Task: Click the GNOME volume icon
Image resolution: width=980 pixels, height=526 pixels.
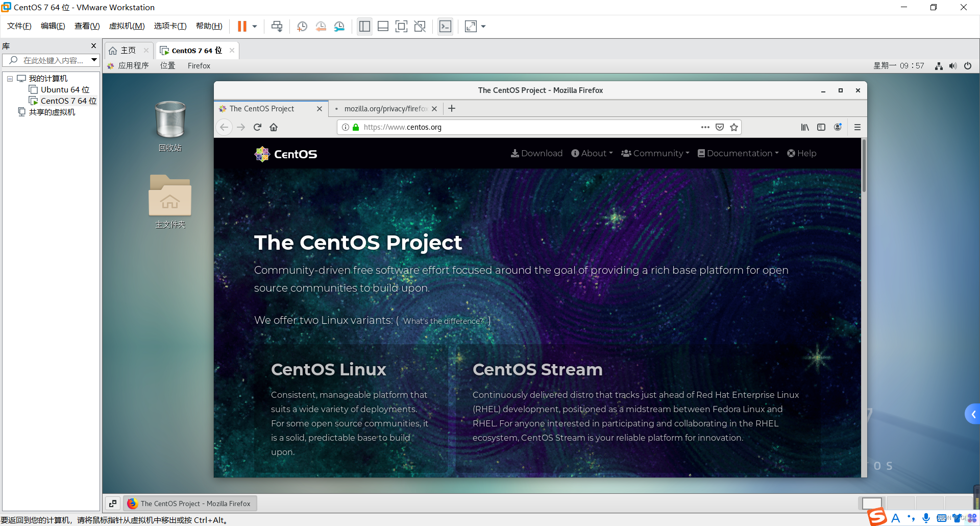Action: pos(953,66)
